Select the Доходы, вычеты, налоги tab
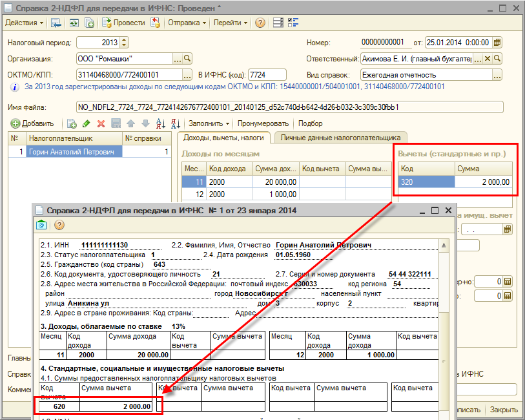 [x=223, y=138]
